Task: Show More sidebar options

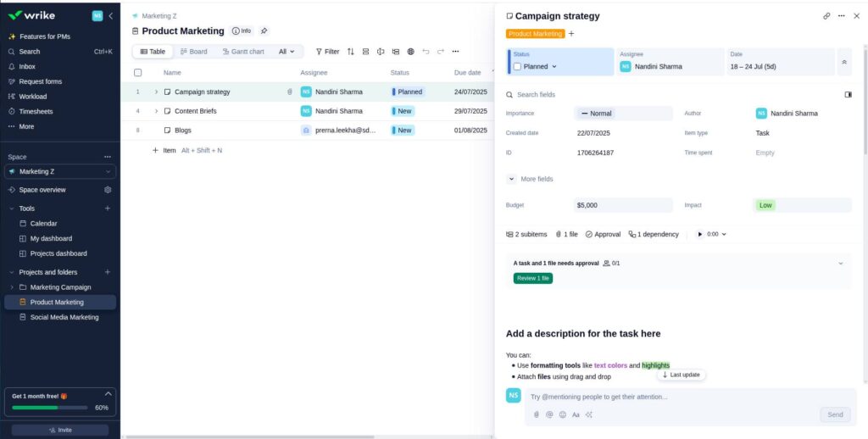Action: 26,126
